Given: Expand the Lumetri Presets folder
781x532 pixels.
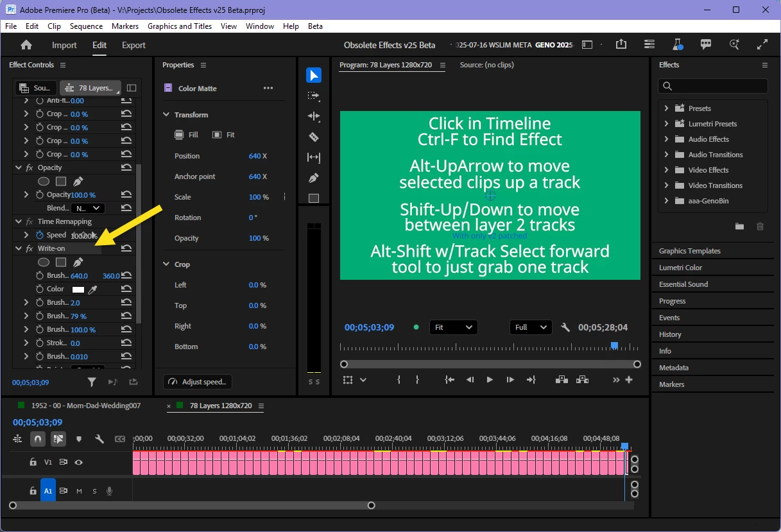Looking at the screenshot, I should (666, 124).
